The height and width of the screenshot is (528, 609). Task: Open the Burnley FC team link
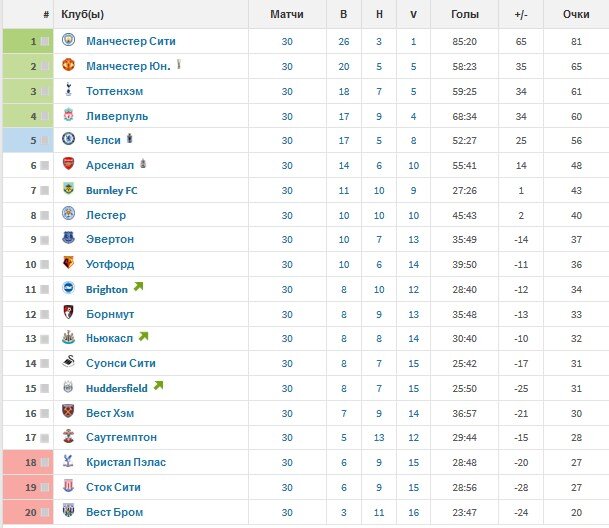[x=112, y=190]
